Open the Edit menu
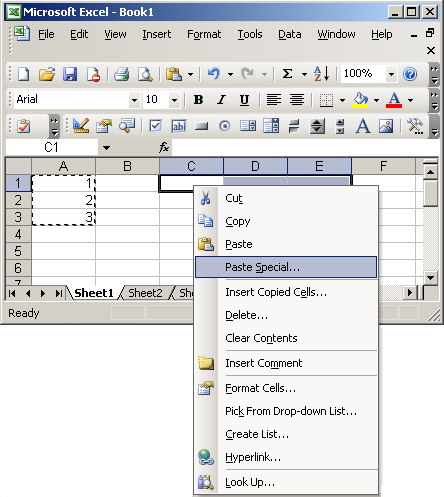 pyautogui.click(x=79, y=34)
